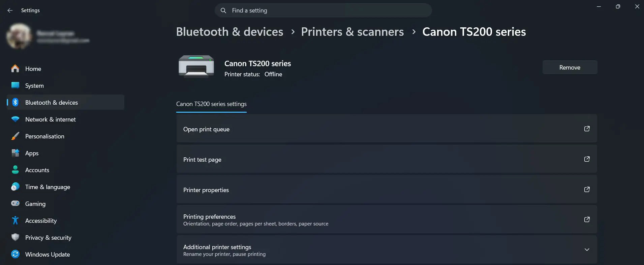This screenshot has width=644, height=265.
Task: Select Canon TS200 series settings tab
Action: (211, 104)
